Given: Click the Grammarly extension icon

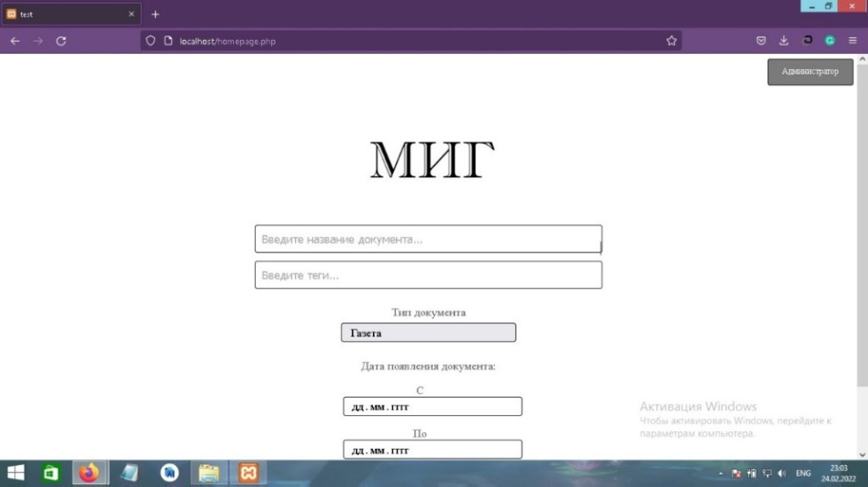Looking at the screenshot, I should point(830,41).
